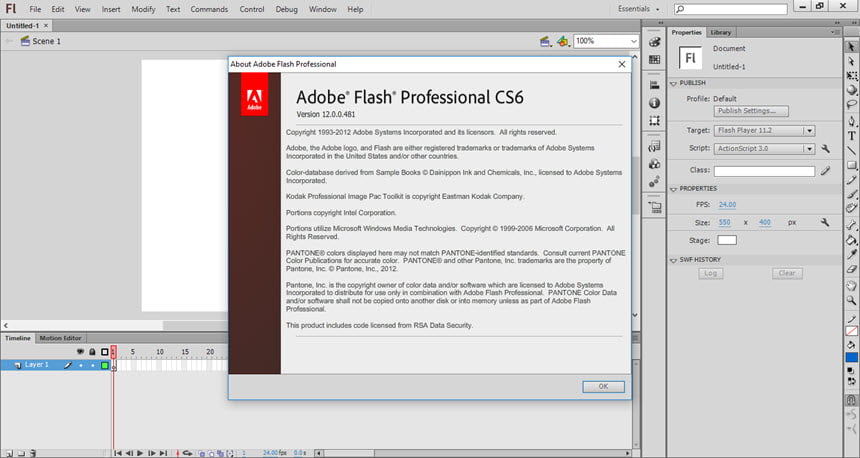Click the SWF History Log button

click(x=711, y=273)
